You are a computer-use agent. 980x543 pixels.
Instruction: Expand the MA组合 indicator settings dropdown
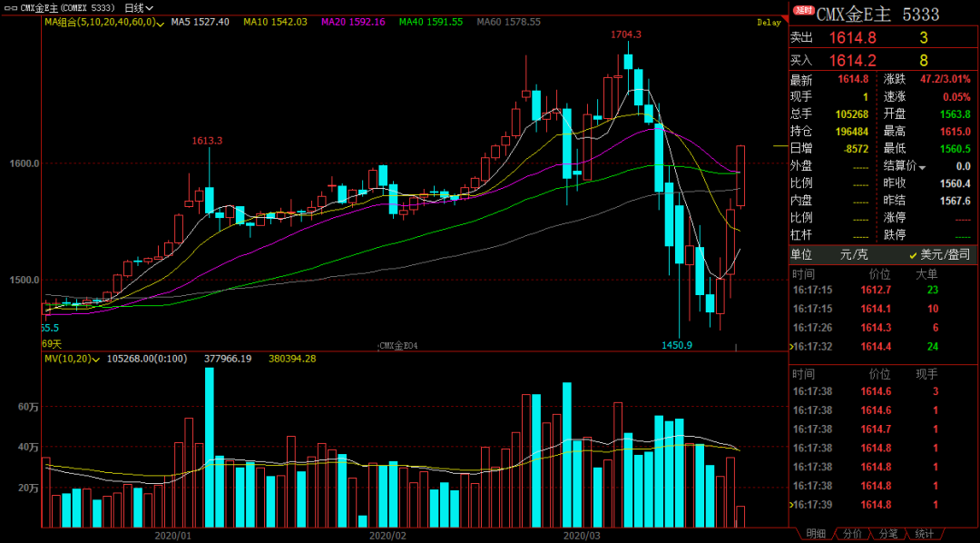[x=160, y=23]
